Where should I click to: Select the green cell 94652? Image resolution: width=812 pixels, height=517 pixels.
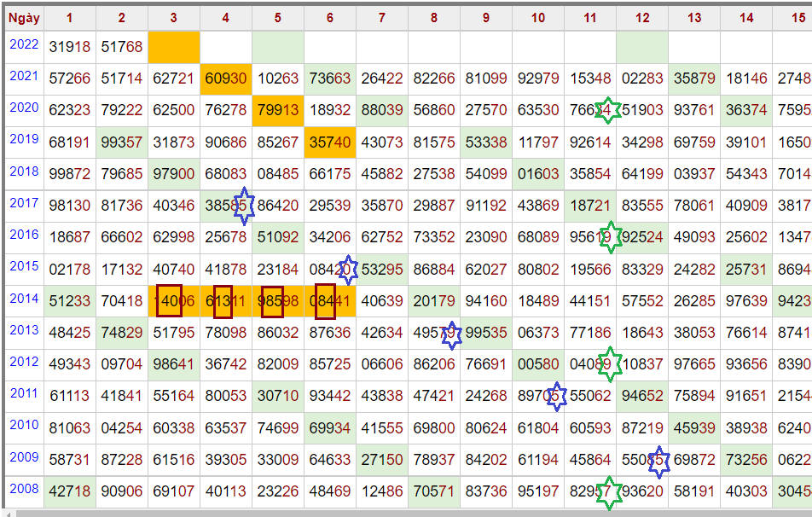point(642,397)
